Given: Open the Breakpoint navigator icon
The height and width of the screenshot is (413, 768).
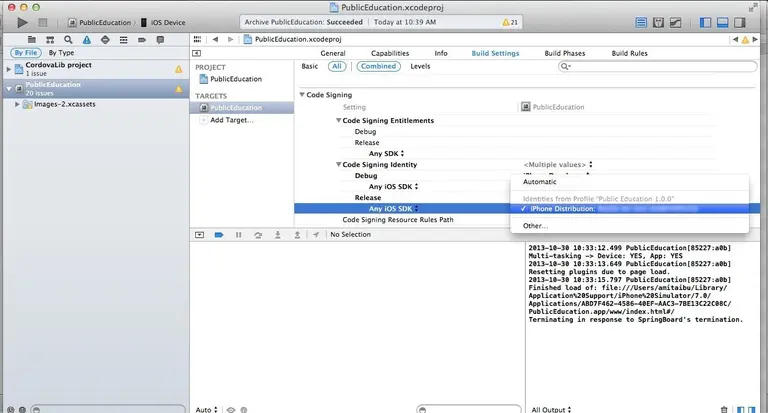Looking at the screenshot, I should click(142, 40).
